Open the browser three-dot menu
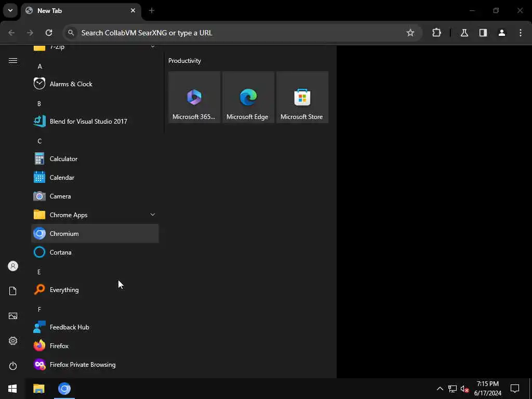 click(x=521, y=33)
